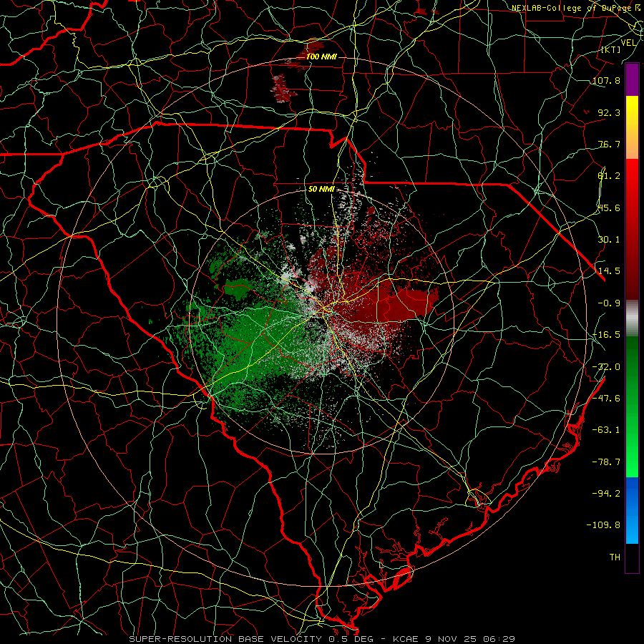This screenshot has width=644, height=644.
Task: Click the 92.3 legend value
Action: click(609, 112)
